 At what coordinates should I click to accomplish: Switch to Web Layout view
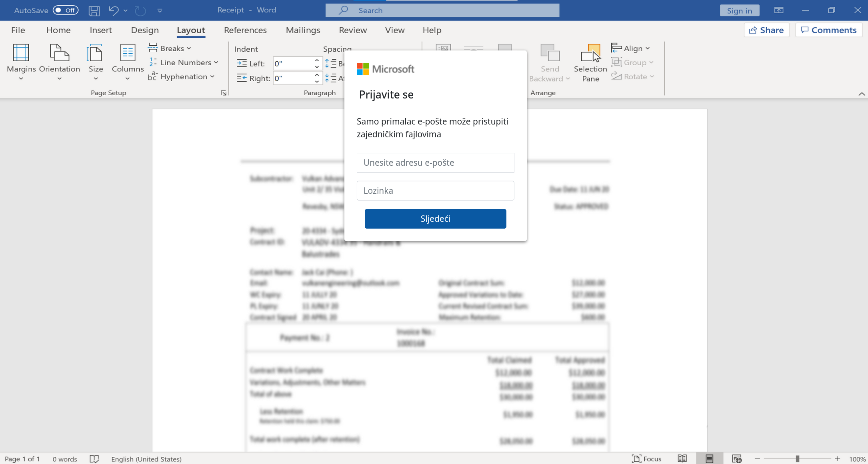[x=737, y=459]
